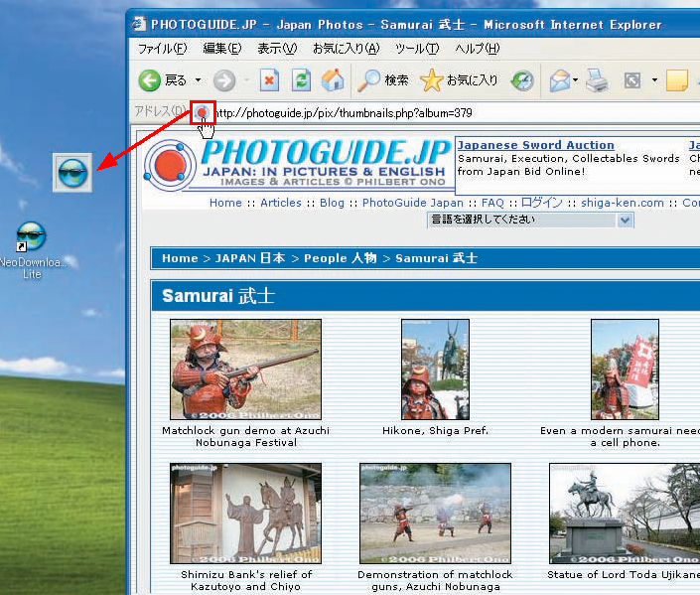
Task: Expand the Mail dropdown arrow
Action: click(576, 80)
